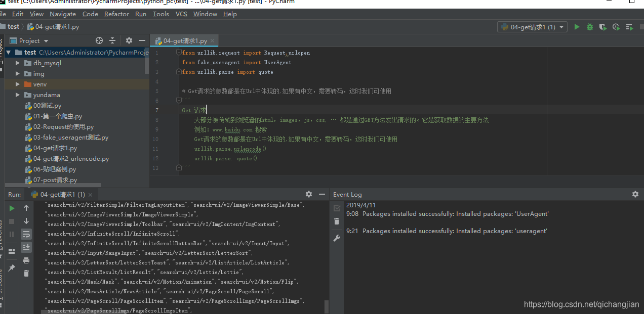Click the concurrency run icon in top toolbar
The width and height of the screenshot is (644, 314).
630,27
